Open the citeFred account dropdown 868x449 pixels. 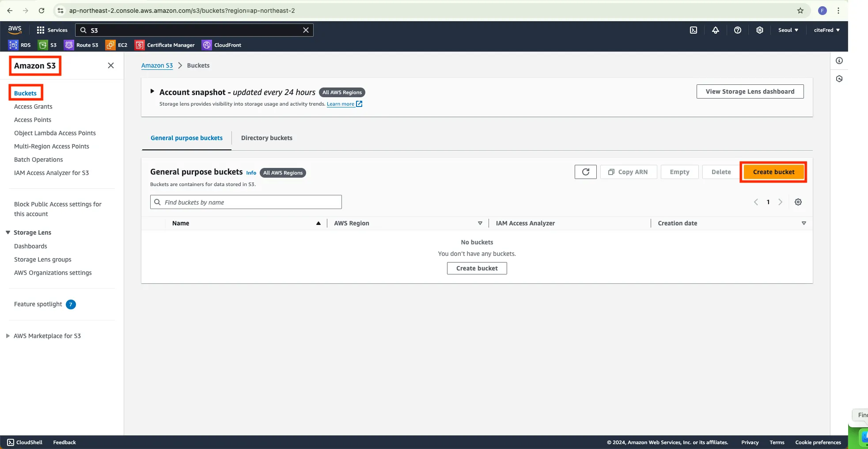(827, 30)
